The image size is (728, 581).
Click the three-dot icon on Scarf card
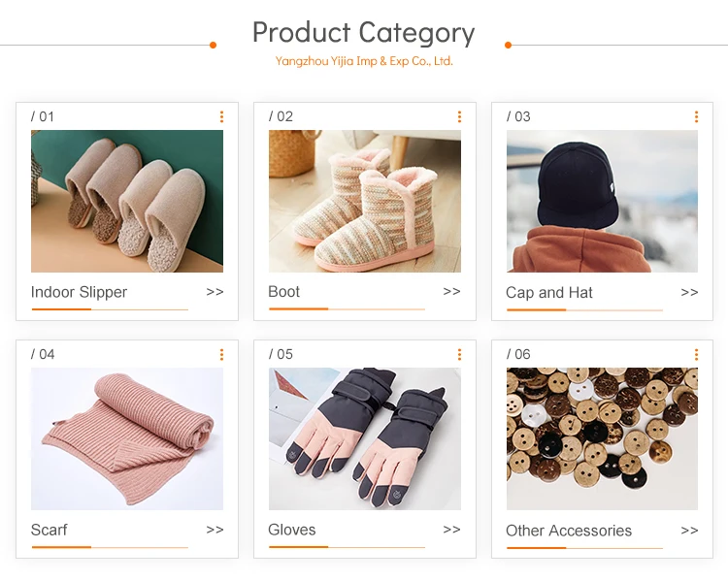(x=221, y=354)
